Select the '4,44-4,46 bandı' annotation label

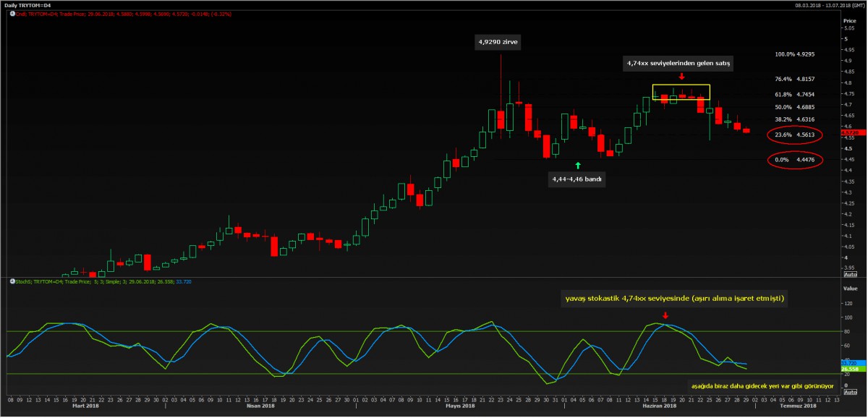click(x=577, y=178)
